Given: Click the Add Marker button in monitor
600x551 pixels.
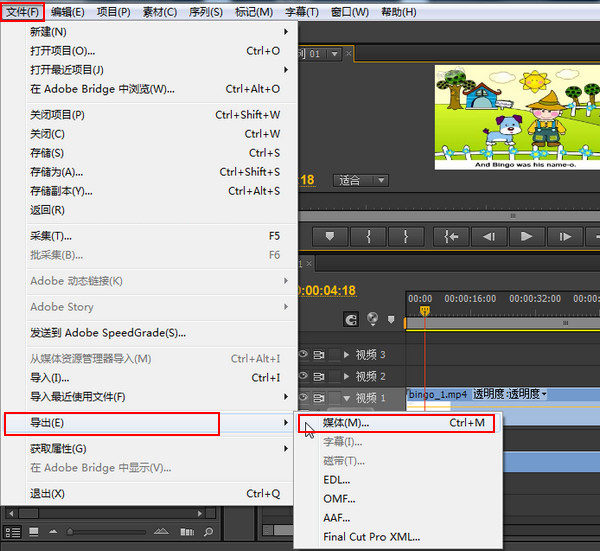Looking at the screenshot, I should click(x=329, y=237).
